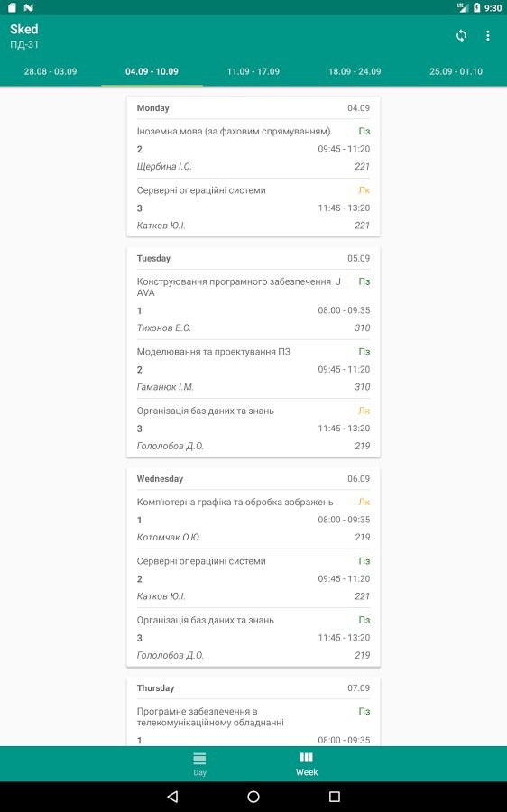Open Моделювання та проектування ПЗ entry
Image resolution: width=507 pixels, height=812 pixels.
pyautogui.click(x=253, y=369)
